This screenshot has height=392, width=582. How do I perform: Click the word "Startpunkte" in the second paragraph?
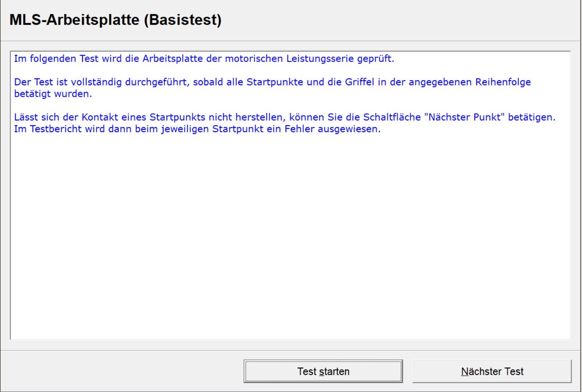pyautogui.click(x=274, y=82)
